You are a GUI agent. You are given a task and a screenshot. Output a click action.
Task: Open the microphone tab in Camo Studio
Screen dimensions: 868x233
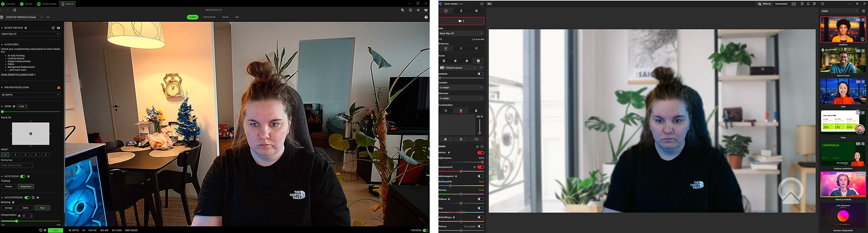(x=461, y=10)
